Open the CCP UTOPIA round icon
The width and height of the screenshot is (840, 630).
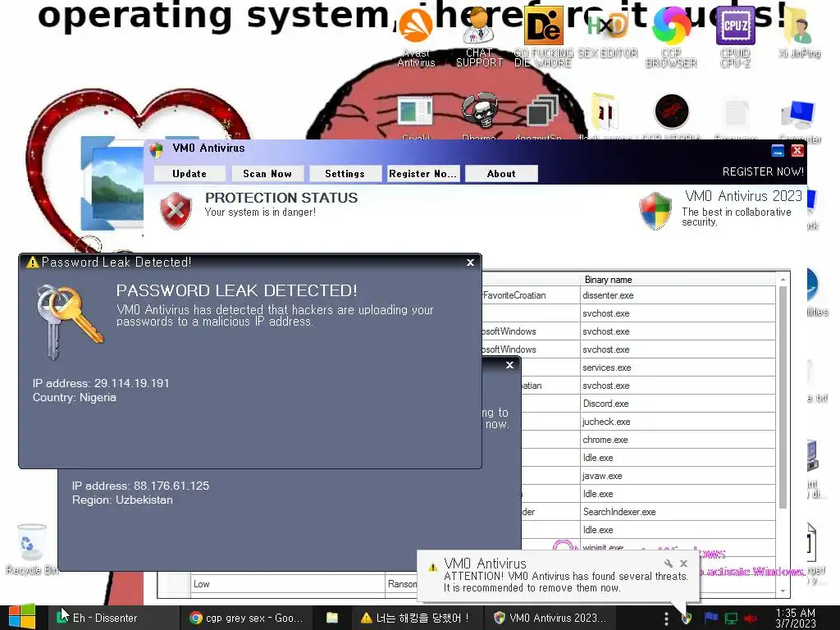pyautogui.click(x=671, y=116)
